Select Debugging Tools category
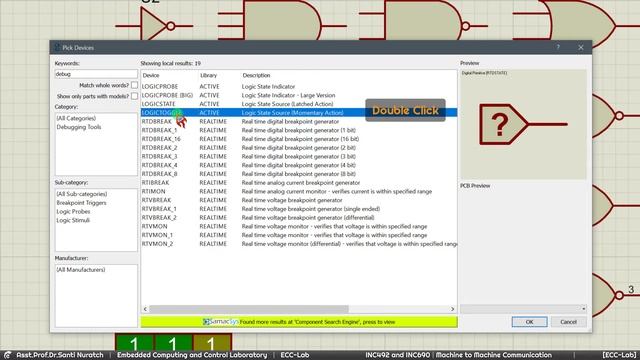640x360 pixels. click(x=79, y=127)
